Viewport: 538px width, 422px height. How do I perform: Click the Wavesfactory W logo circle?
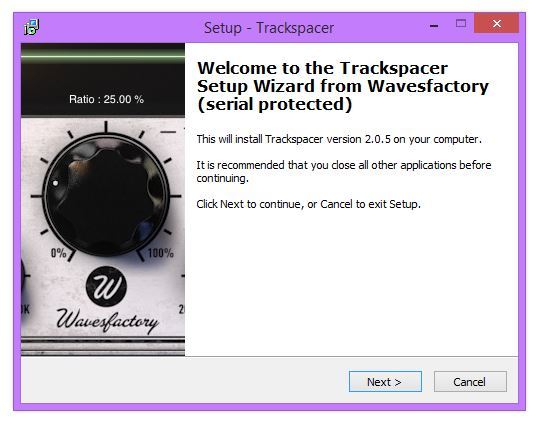pos(106,286)
